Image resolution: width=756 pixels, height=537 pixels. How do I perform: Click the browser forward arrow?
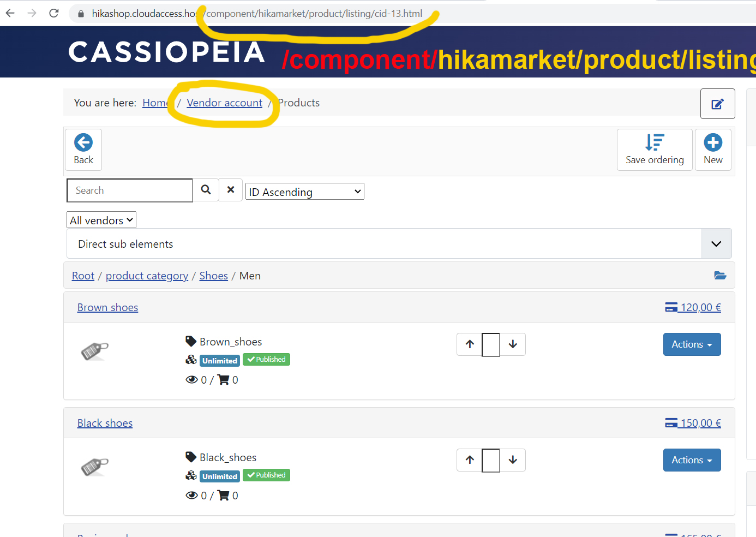[x=32, y=13]
